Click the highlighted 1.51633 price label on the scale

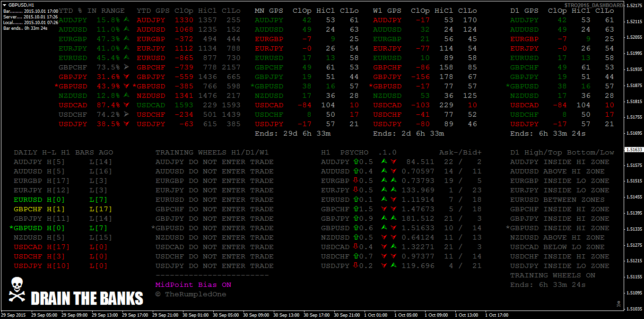(634, 149)
